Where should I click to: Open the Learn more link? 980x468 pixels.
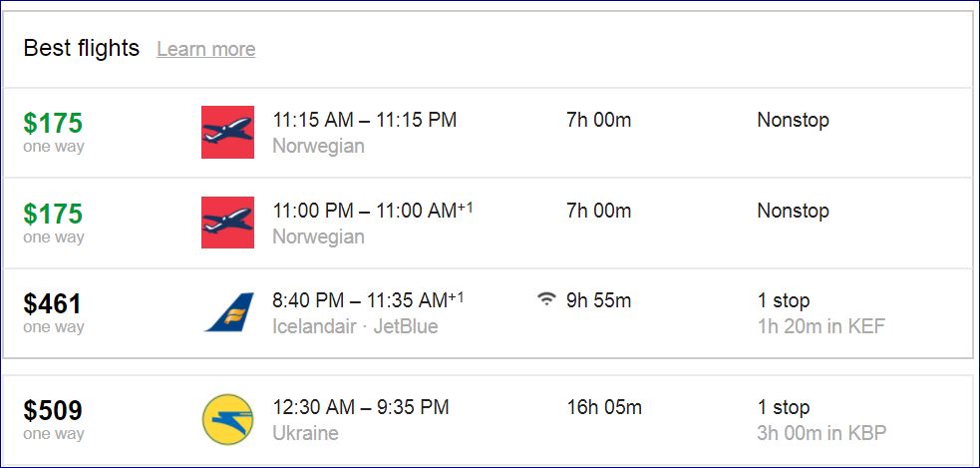tap(205, 49)
